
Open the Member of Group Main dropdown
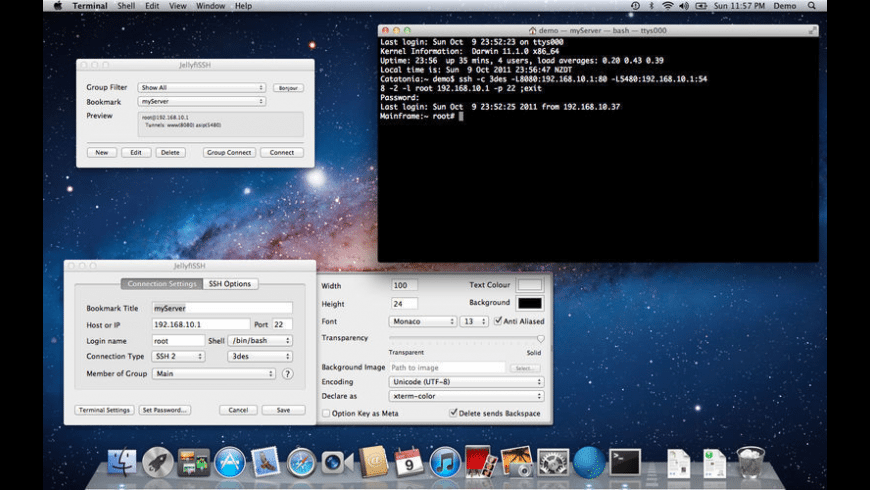[214, 373]
